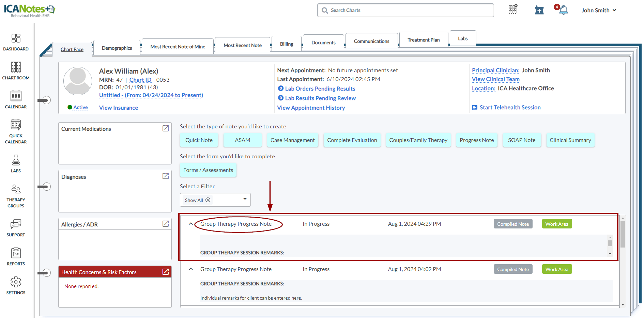Open the Quick Calendar sidebar icon
Viewport: 644px width, 318px height.
tap(16, 131)
